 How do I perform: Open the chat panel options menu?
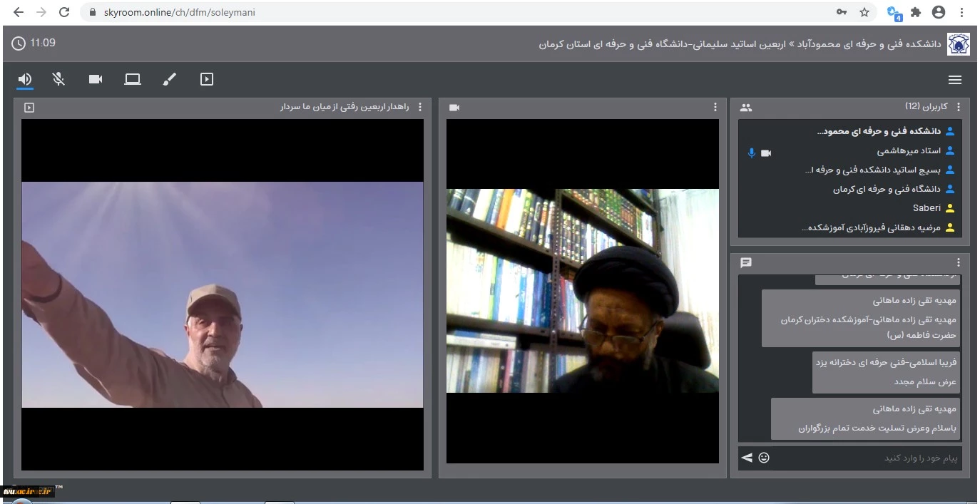pyautogui.click(x=959, y=262)
